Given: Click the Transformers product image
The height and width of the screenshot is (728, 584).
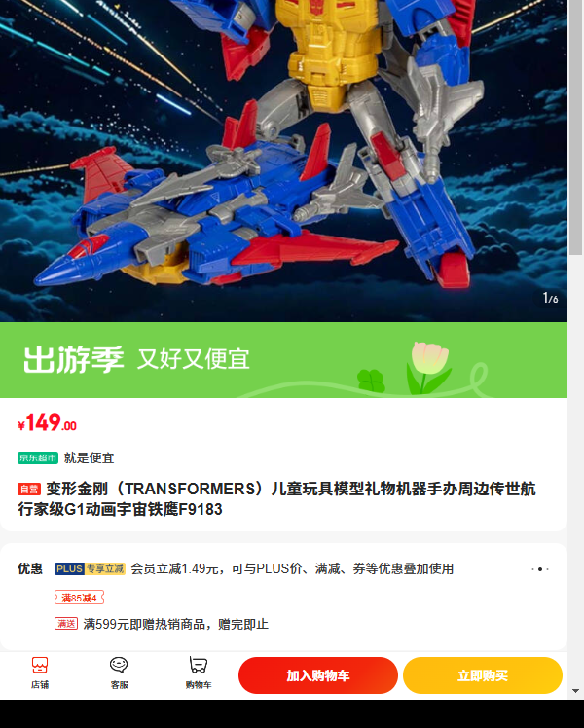Looking at the screenshot, I should (283, 161).
